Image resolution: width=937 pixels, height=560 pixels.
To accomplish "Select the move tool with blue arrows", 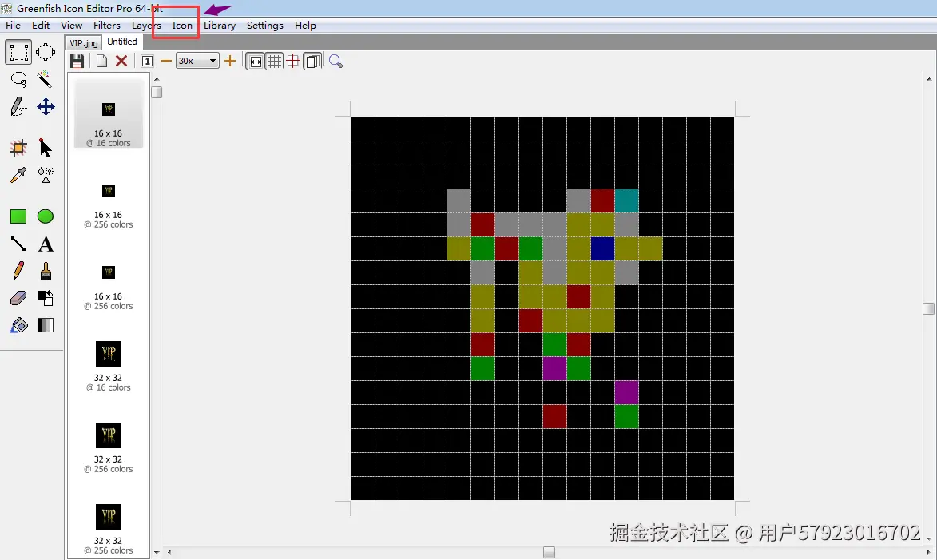I will pos(46,106).
